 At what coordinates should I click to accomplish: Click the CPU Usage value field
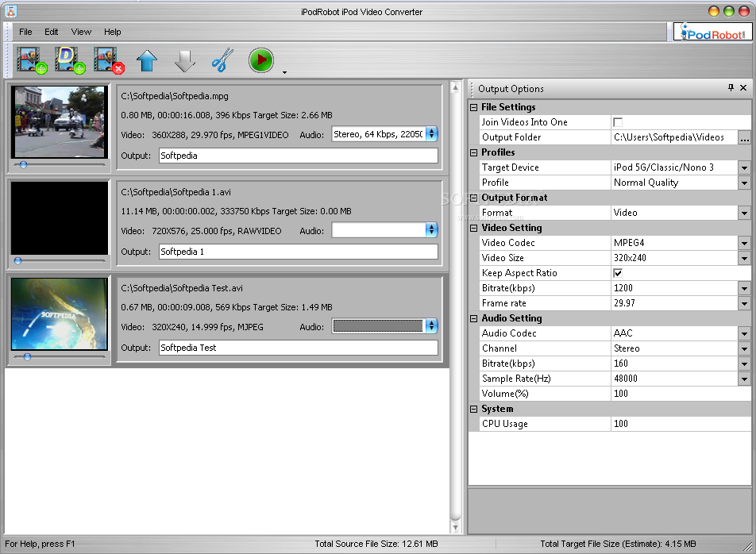click(x=681, y=424)
